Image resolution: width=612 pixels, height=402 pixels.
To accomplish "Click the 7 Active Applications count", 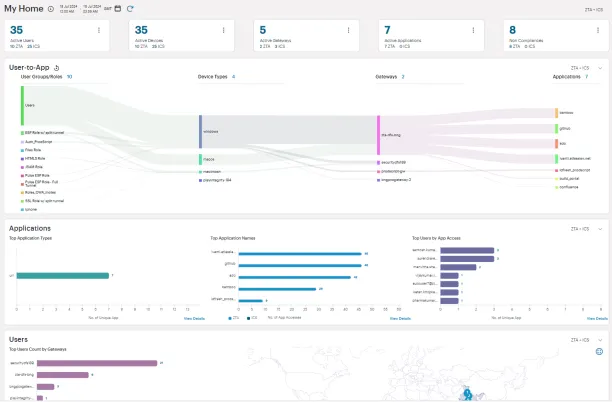I will click(x=387, y=30).
